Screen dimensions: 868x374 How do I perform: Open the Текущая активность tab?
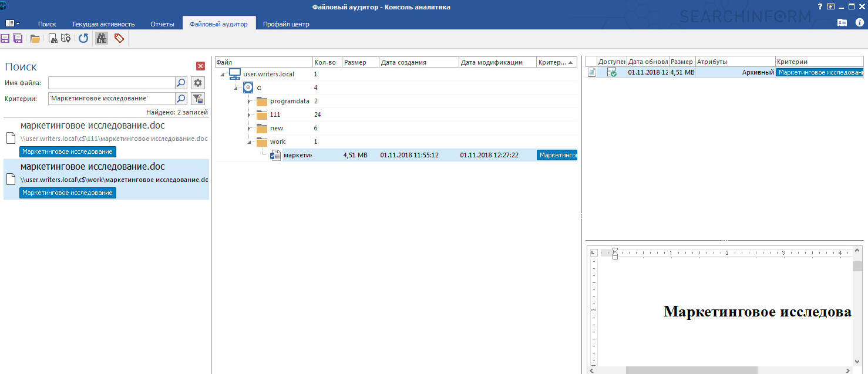tap(103, 24)
